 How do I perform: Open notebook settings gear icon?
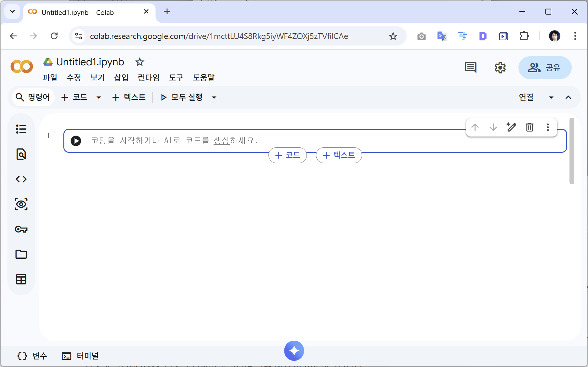[500, 68]
